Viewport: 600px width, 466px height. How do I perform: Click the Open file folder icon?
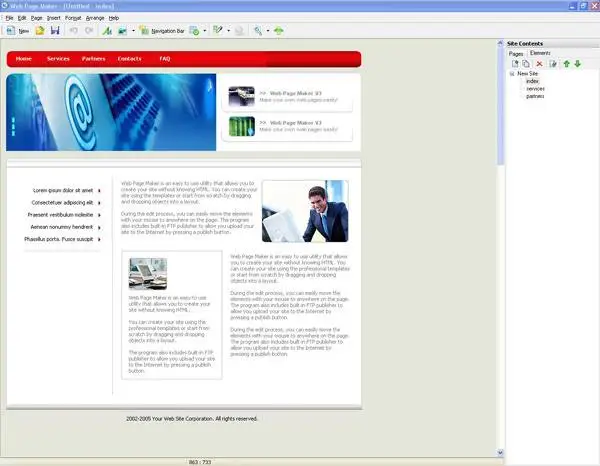40,31
